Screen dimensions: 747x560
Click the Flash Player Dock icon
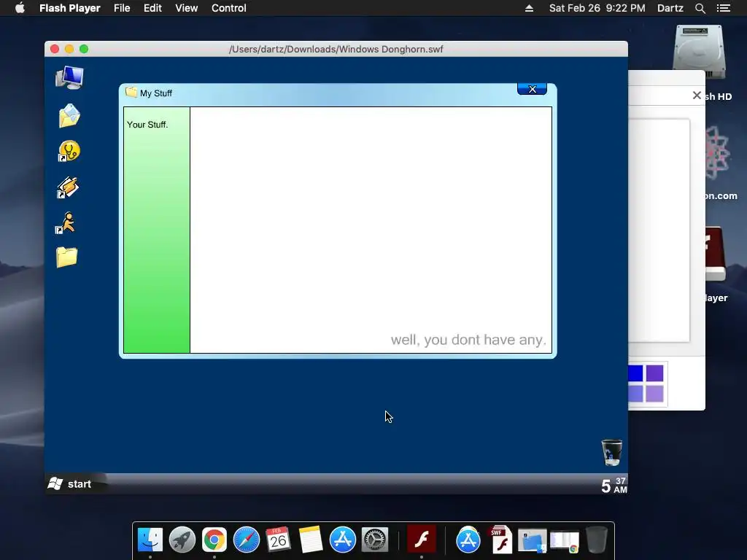(422, 540)
